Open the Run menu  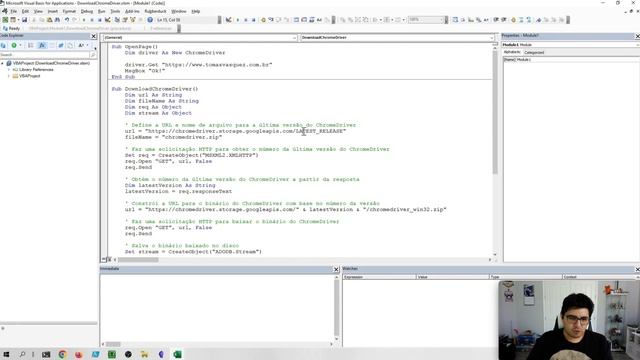point(102,11)
